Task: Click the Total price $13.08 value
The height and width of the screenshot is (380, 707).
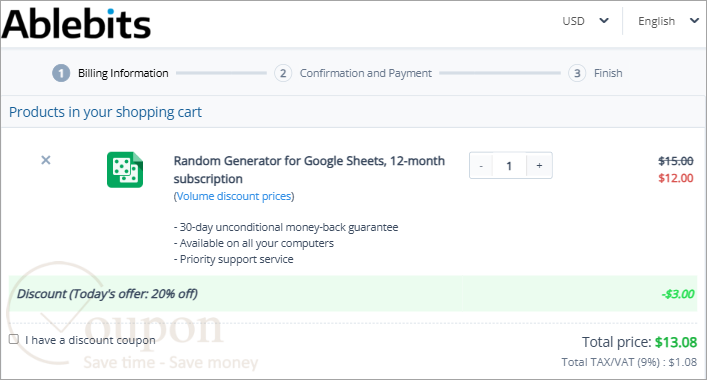Action: pos(676,342)
